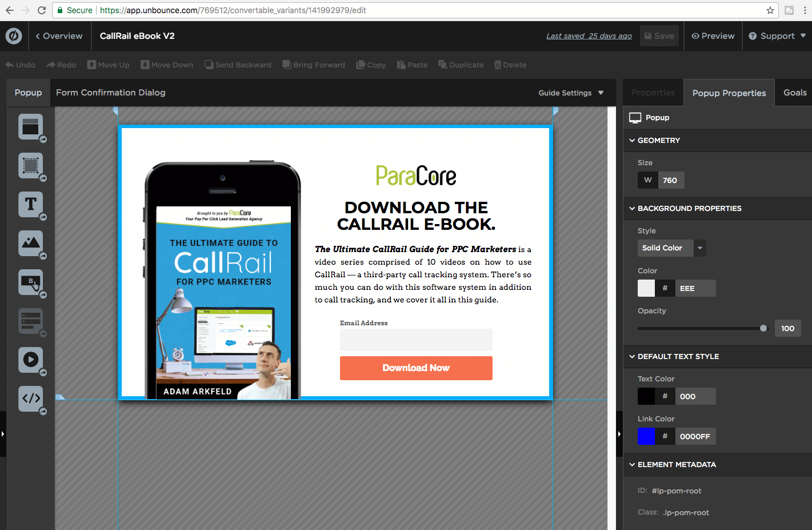Go back in browser history
Image resolution: width=812 pixels, height=530 pixels.
tap(10, 10)
